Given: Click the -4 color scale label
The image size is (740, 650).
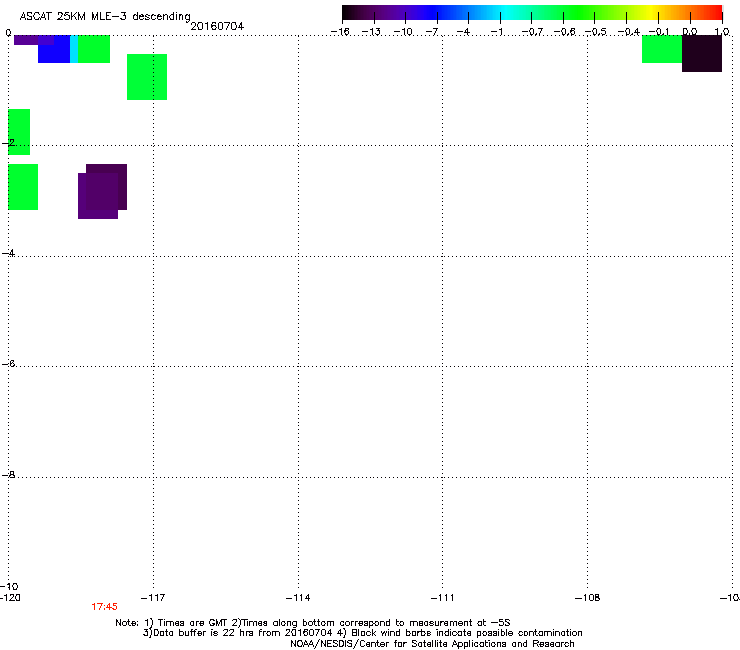Looking at the screenshot, I should click(x=463, y=32).
